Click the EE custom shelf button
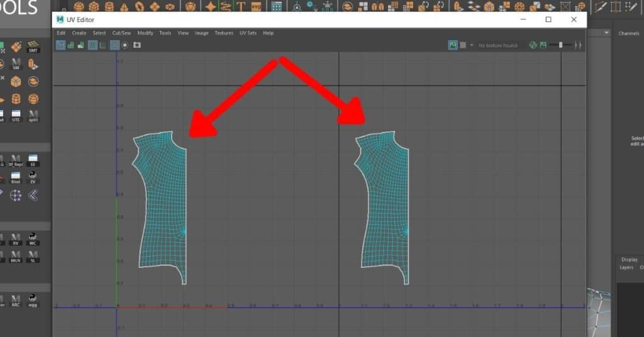Image resolution: width=644 pixels, height=337 pixels. pos(33,160)
